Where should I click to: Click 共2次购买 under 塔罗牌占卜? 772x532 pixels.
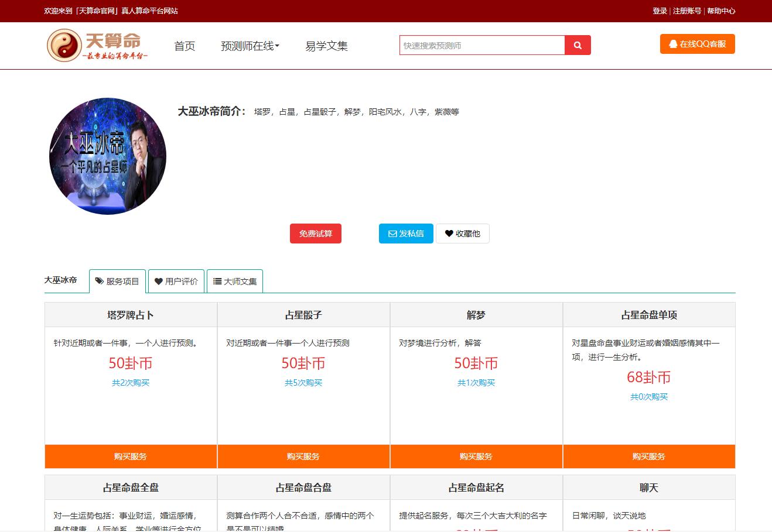pyautogui.click(x=131, y=383)
